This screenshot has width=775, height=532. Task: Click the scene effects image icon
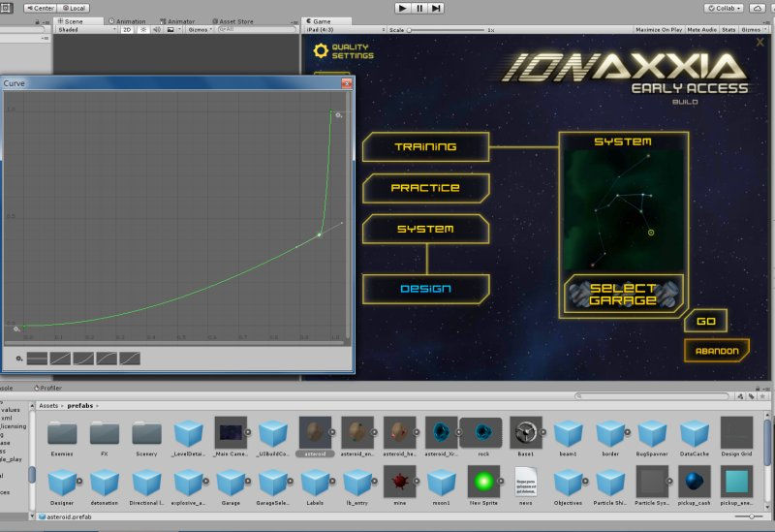coord(170,30)
